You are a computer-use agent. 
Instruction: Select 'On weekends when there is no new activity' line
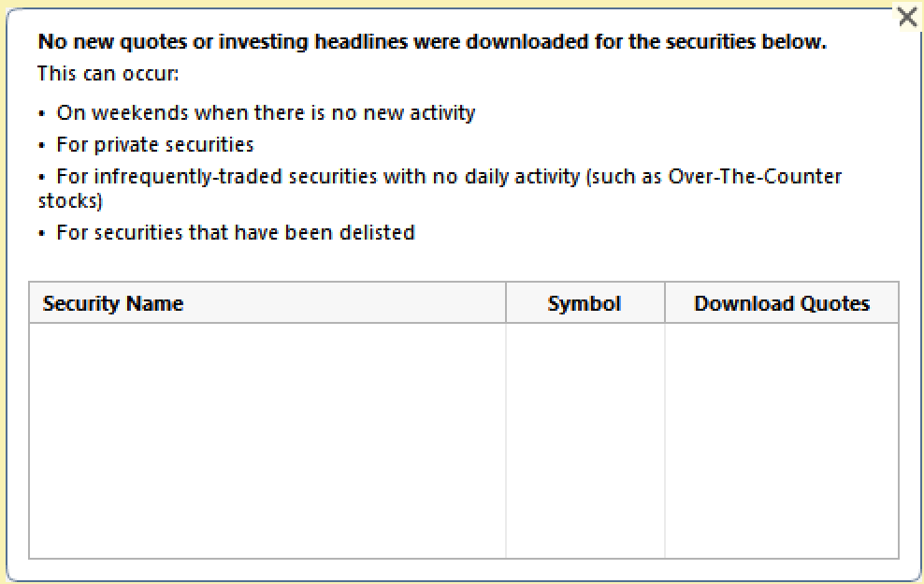coord(266,112)
